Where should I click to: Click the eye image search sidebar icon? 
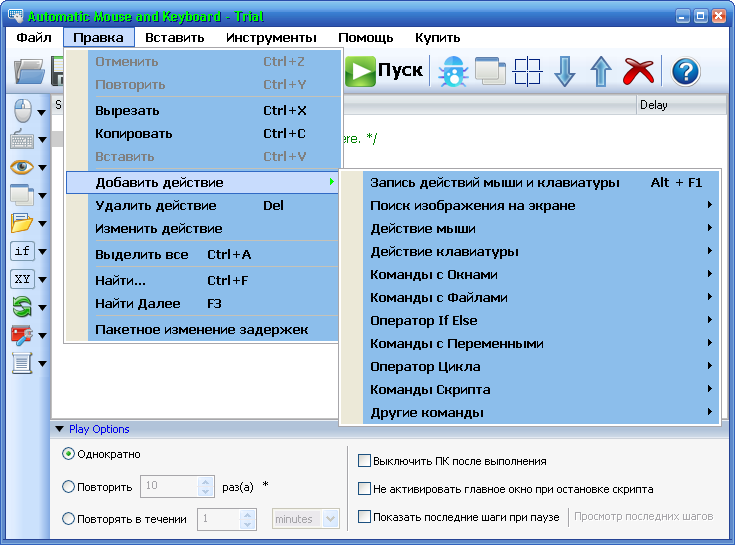[22, 167]
